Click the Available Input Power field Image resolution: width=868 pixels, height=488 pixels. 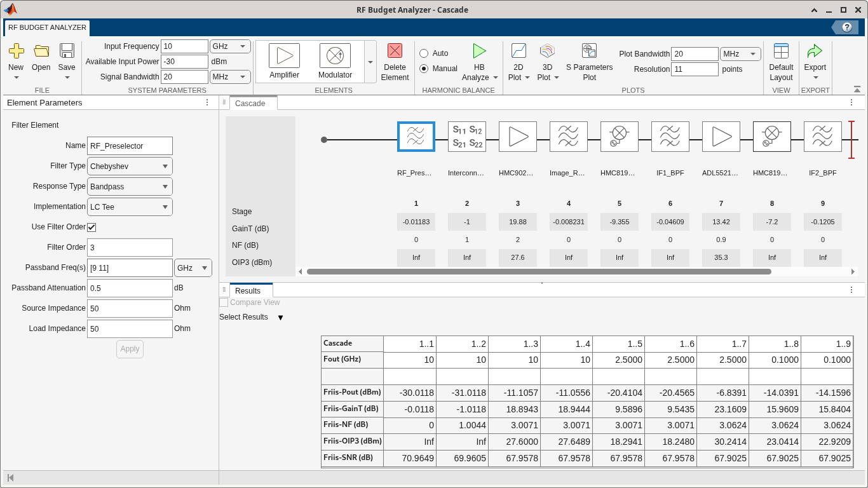coord(184,62)
